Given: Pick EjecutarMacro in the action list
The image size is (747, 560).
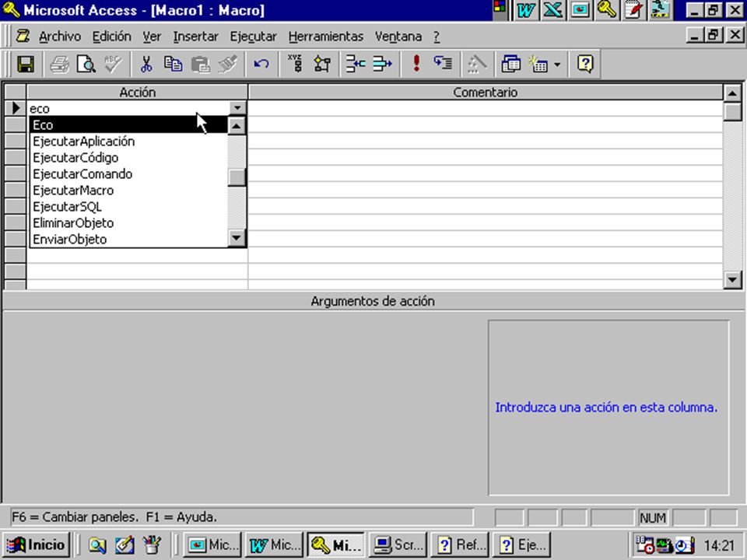Looking at the screenshot, I should [128, 191].
